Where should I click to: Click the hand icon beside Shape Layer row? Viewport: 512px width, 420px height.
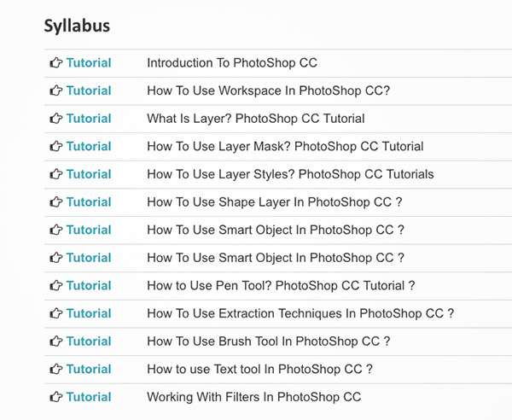pos(56,202)
